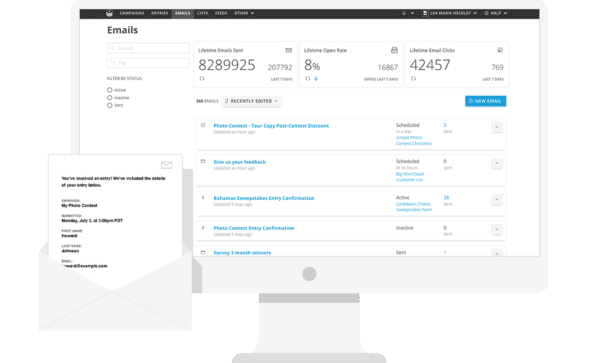Expand actions for Photo Contest Entry Confirmation row
Screen dimensions: 600x363
[497, 230]
